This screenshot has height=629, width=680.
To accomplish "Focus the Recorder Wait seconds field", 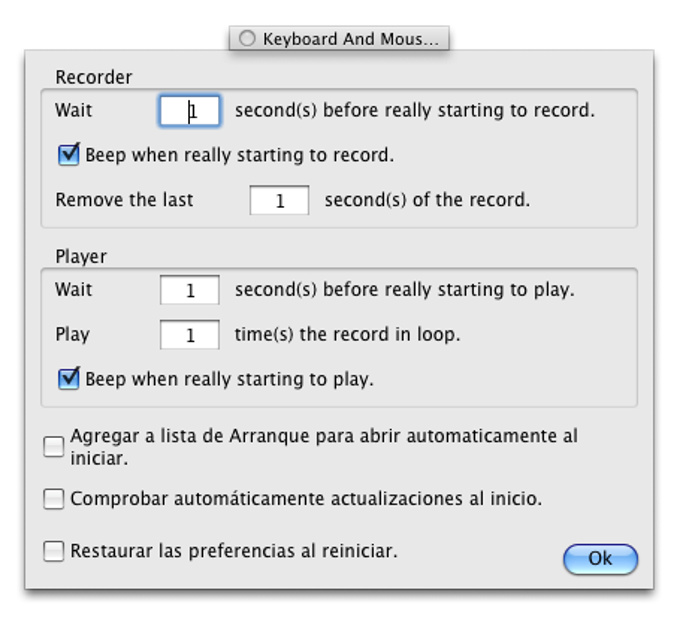I will (x=190, y=111).
